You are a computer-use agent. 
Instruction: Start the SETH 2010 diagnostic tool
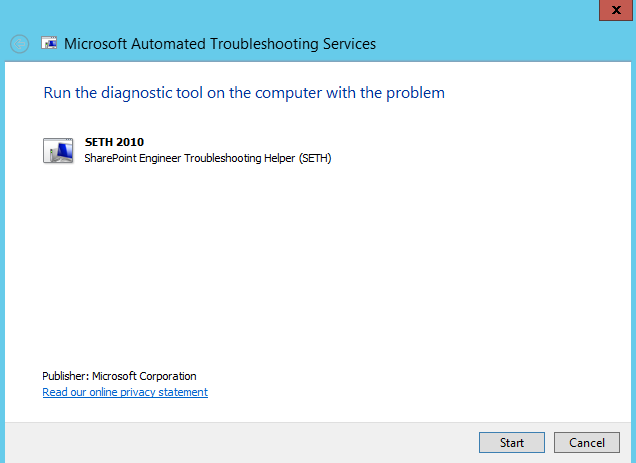pyautogui.click(x=512, y=442)
